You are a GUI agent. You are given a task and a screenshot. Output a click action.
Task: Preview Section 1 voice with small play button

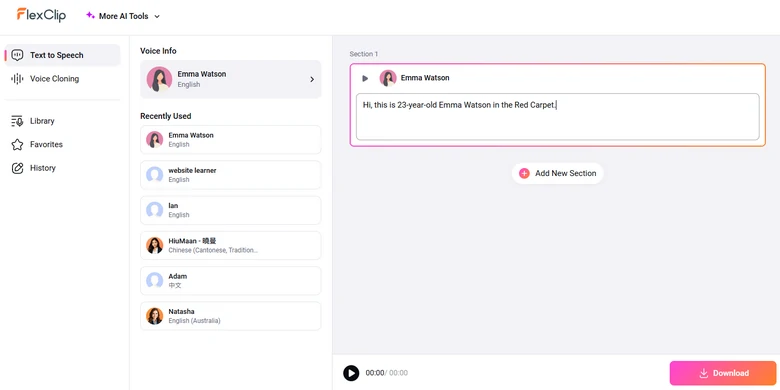[x=365, y=78]
